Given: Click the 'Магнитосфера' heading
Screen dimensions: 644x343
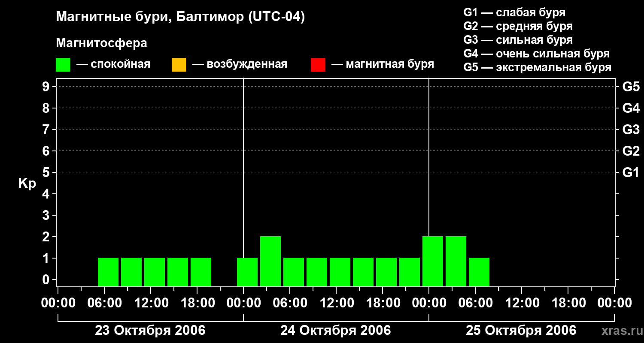Looking at the screenshot, I should tap(101, 43).
